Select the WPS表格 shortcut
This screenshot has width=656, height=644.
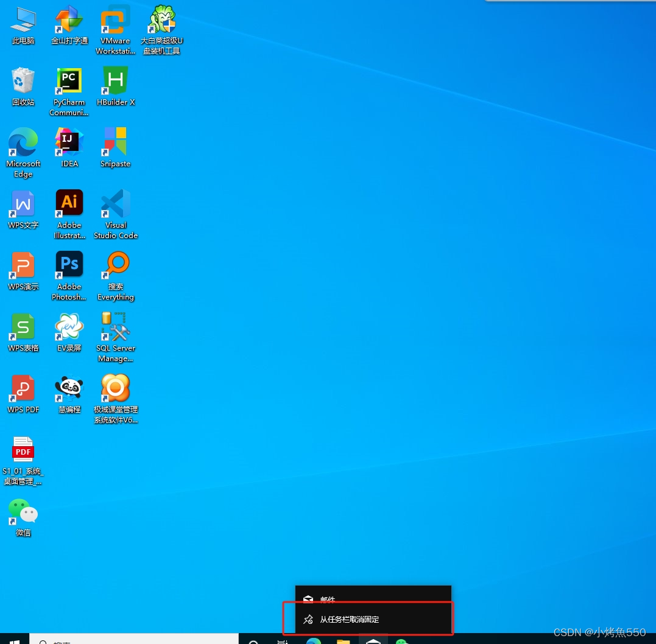(x=23, y=332)
